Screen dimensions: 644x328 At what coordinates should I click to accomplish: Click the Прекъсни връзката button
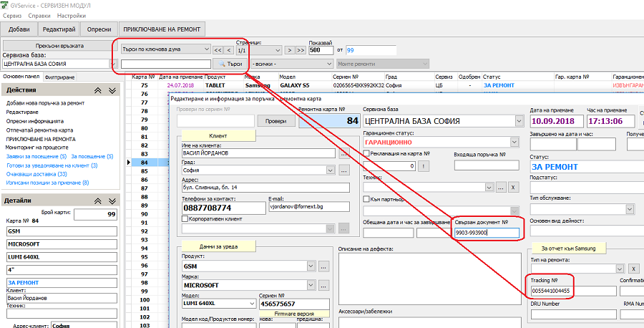[x=59, y=46]
